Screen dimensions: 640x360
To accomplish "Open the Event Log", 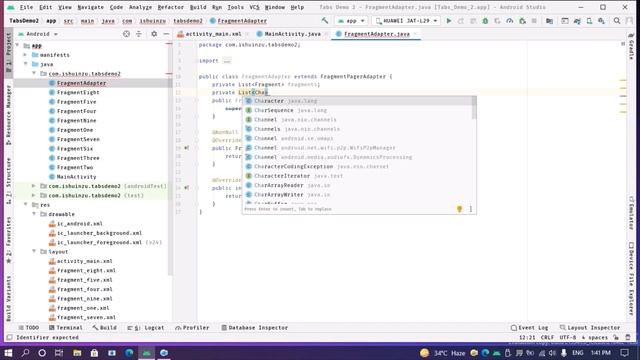I will coord(529,327).
